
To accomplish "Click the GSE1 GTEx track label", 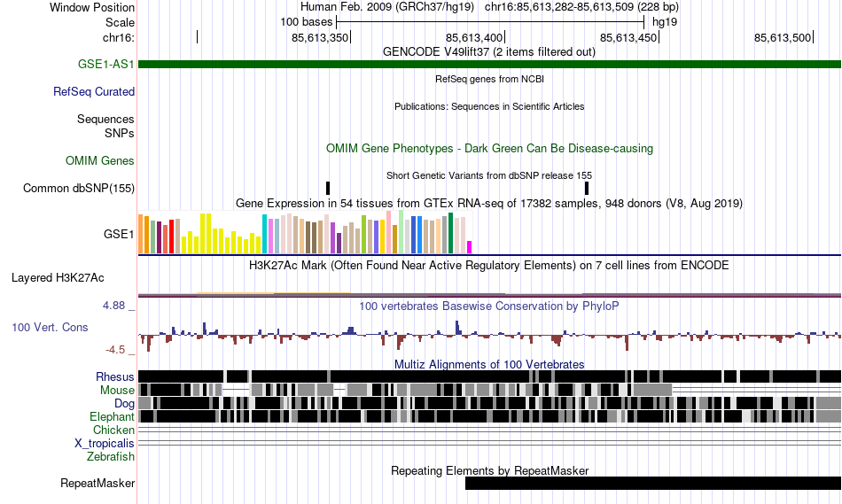I will [x=119, y=234].
